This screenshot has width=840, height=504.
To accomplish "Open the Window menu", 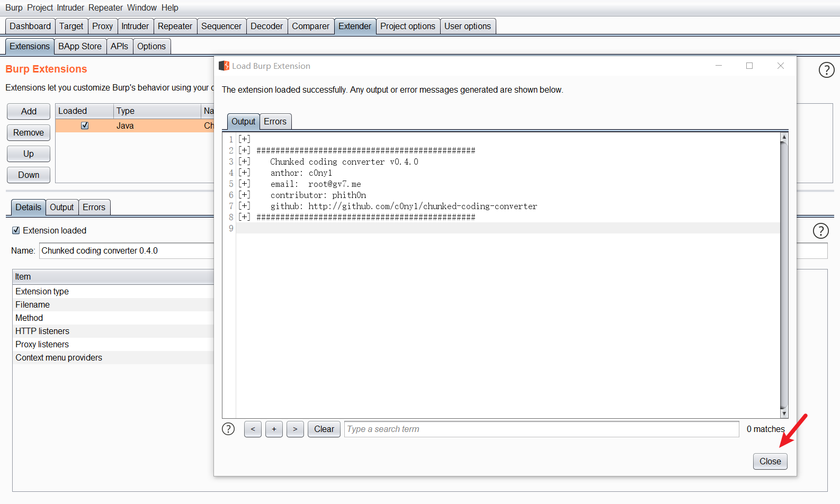I will click(x=141, y=7).
